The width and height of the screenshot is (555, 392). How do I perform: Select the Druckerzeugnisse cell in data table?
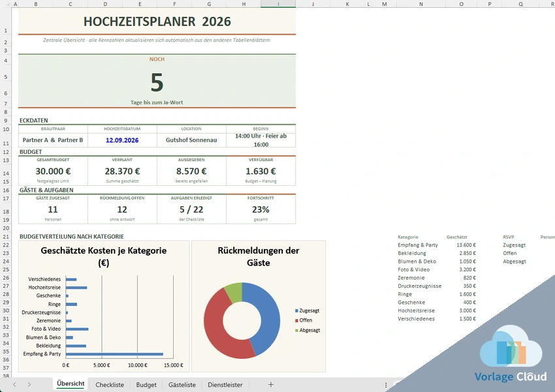coord(419,286)
